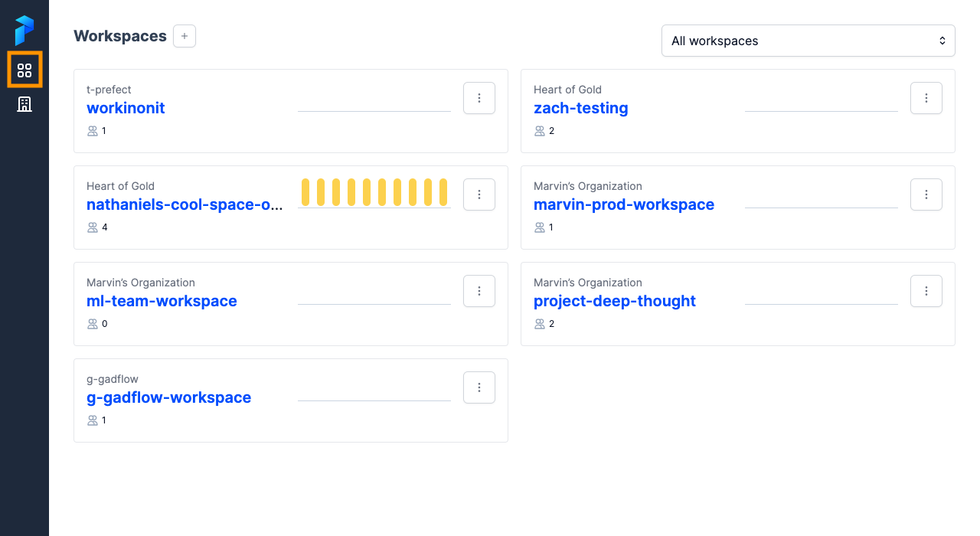Click Marvin's Organization label above project-deep-thought
Screen dimensions: 980x536
(588, 283)
